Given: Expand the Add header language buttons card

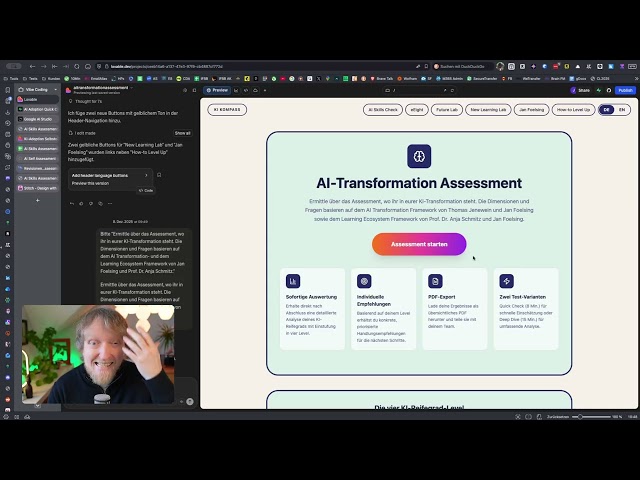Looking at the screenshot, I should click(146, 176).
